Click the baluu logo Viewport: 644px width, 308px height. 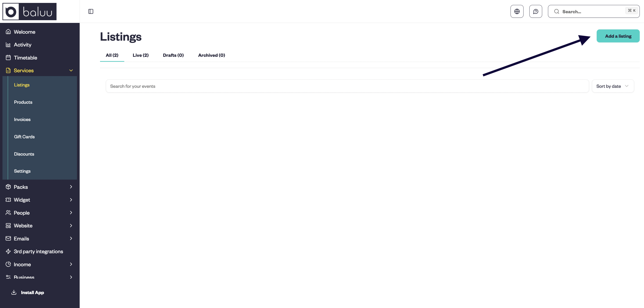30,11
